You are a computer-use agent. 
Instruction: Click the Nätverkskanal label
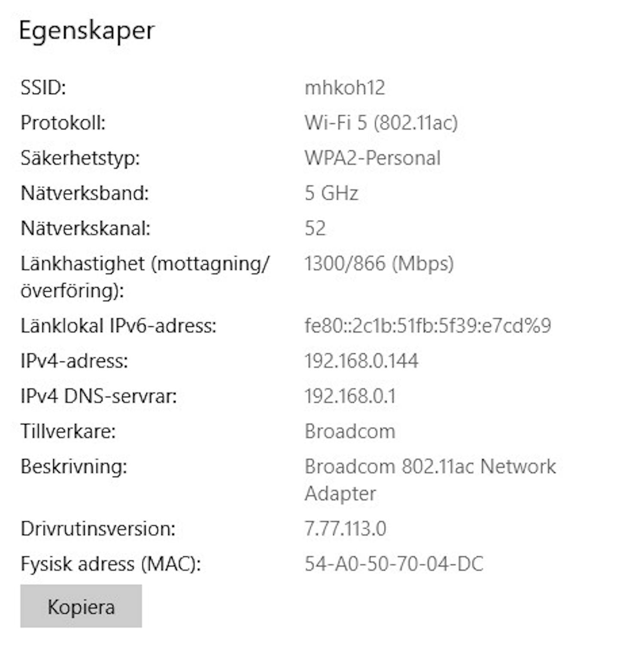click(x=85, y=228)
